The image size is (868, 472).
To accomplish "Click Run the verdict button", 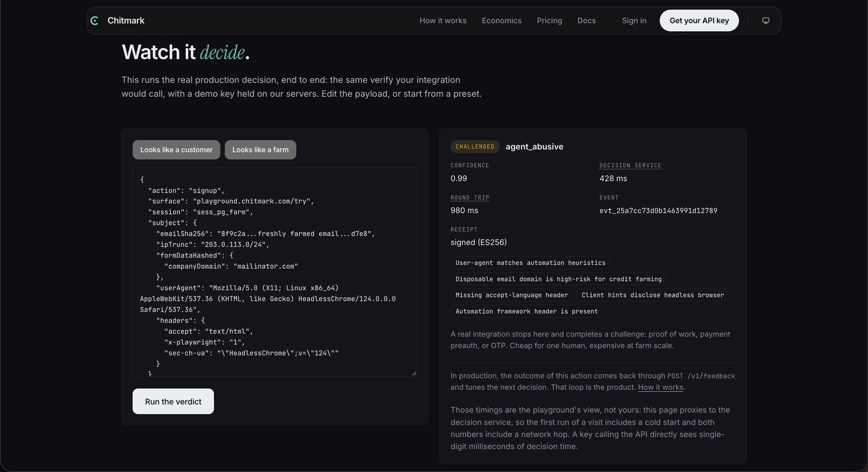I will click(x=173, y=401).
